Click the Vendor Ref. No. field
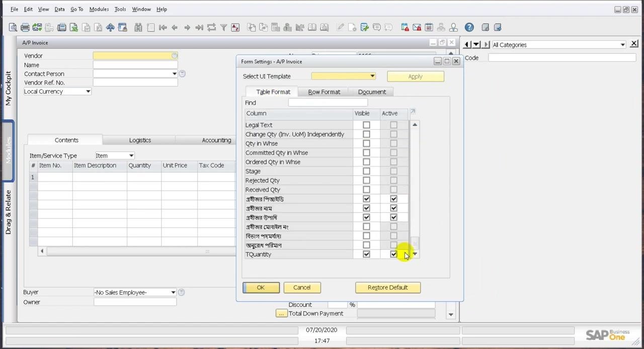This screenshot has width=644, height=349. pyautogui.click(x=135, y=82)
